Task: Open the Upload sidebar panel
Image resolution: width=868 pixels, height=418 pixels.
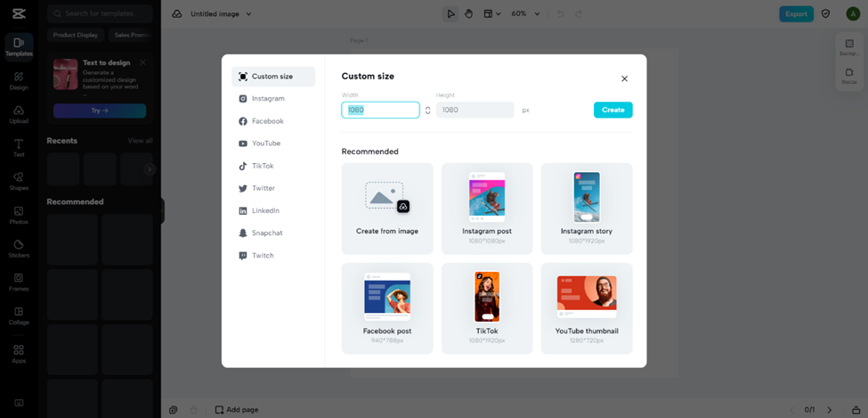Action: point(19,114)
